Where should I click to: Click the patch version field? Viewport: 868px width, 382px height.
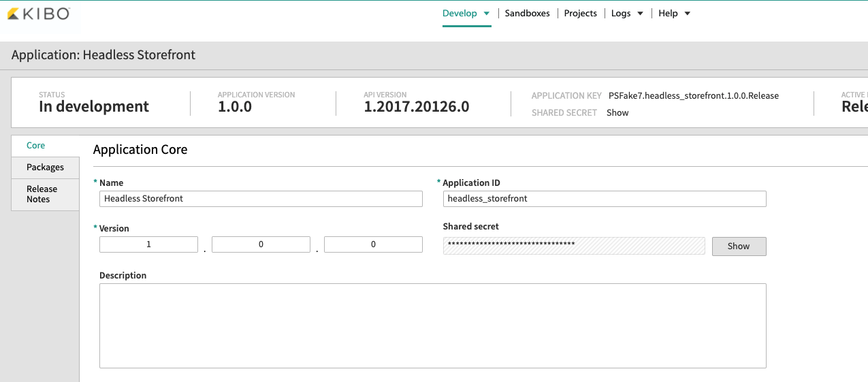click(373, 244)
